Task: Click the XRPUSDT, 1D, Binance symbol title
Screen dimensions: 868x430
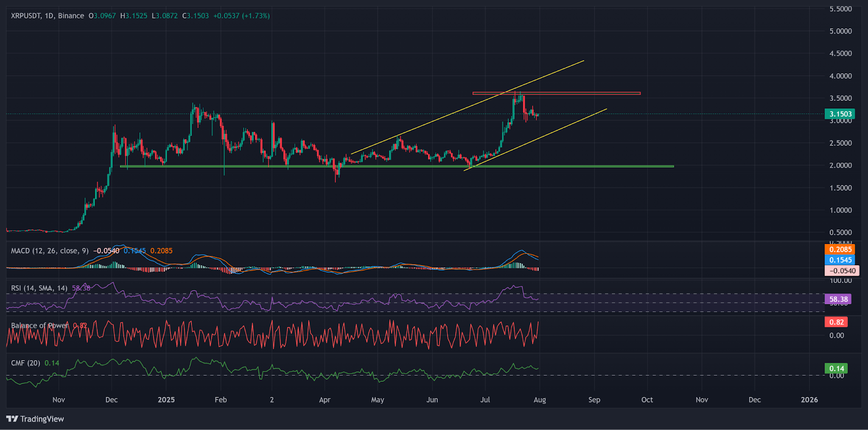Action: tap(47, 16)
